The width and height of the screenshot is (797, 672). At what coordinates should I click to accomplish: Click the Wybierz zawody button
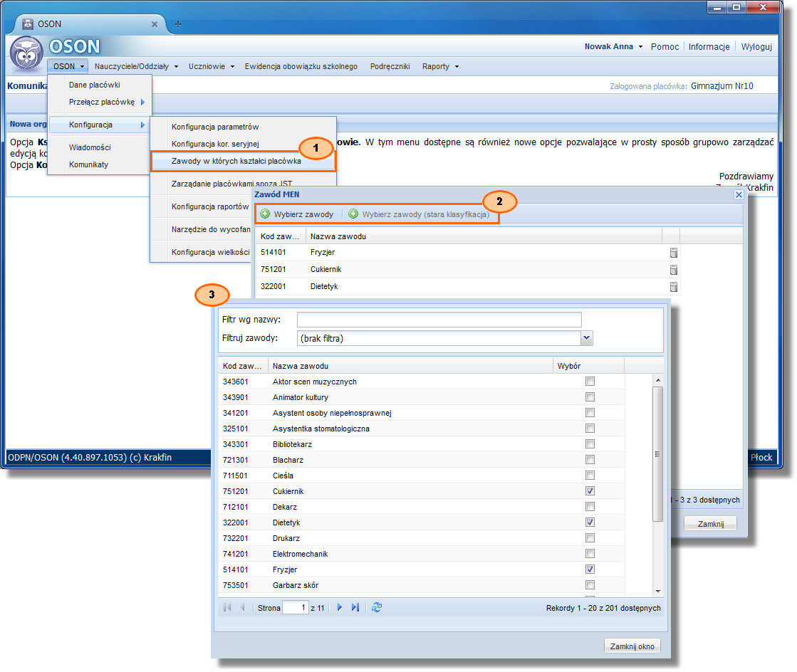tap(297, 214)
